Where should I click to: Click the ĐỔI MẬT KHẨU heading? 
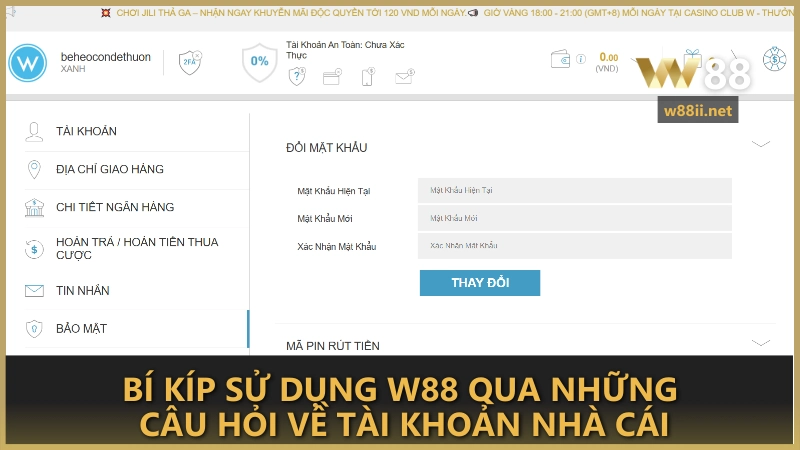tap(327, 147)
